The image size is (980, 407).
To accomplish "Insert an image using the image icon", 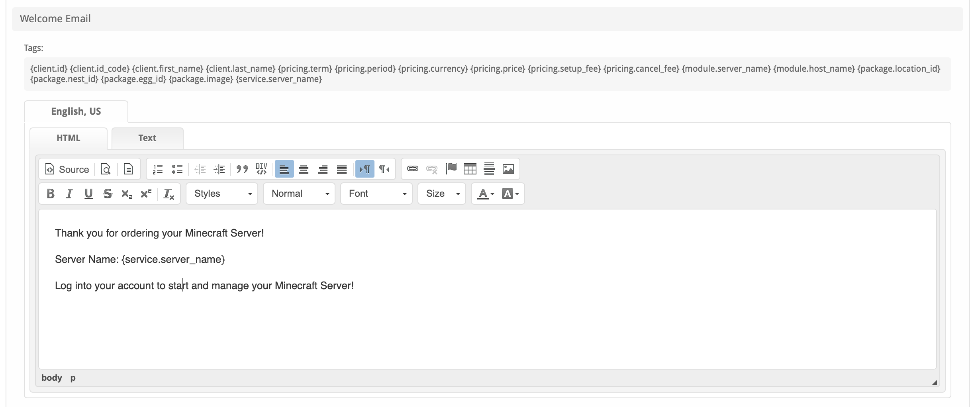I will [508, 169].
